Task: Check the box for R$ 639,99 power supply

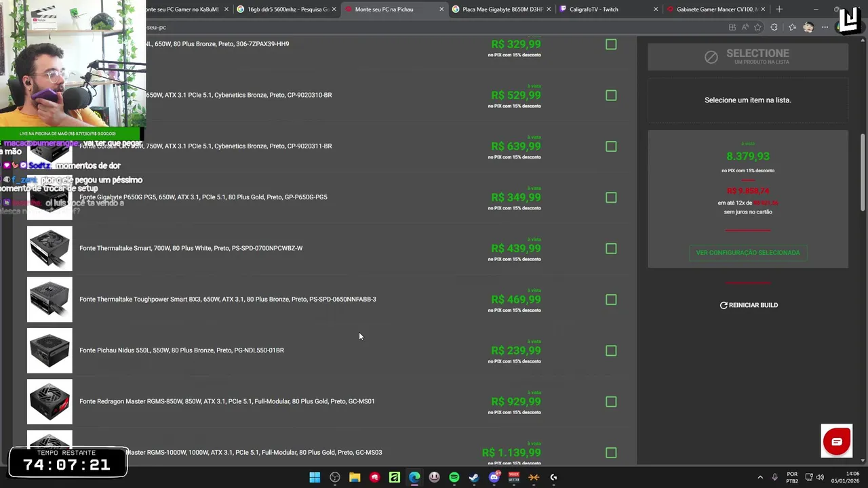Action: [x=611, y=146]
